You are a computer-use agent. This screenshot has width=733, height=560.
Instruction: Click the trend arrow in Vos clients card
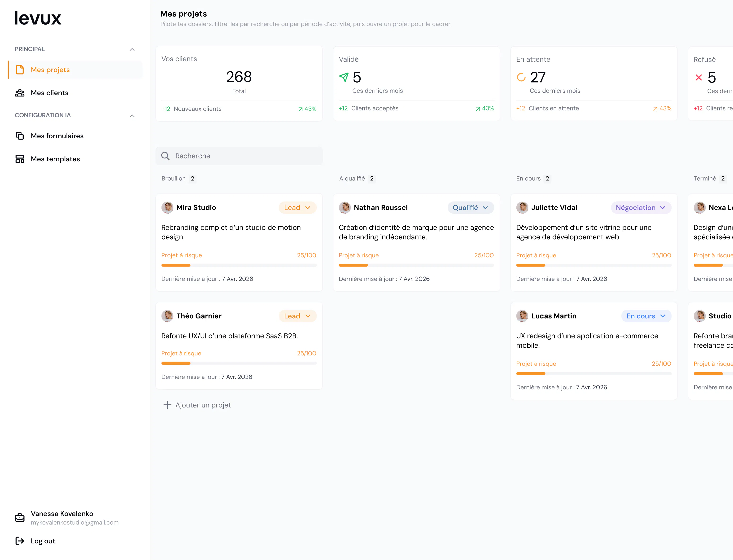click(300, 109)
